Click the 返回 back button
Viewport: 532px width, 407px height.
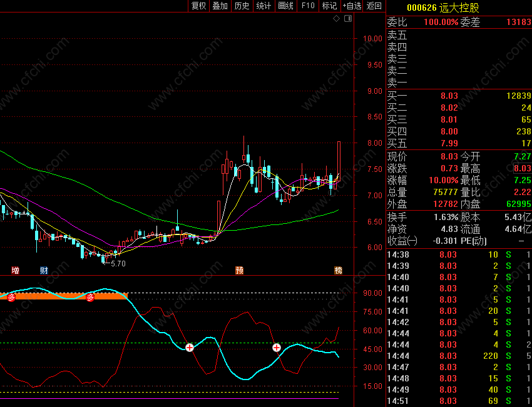point(374,6)
